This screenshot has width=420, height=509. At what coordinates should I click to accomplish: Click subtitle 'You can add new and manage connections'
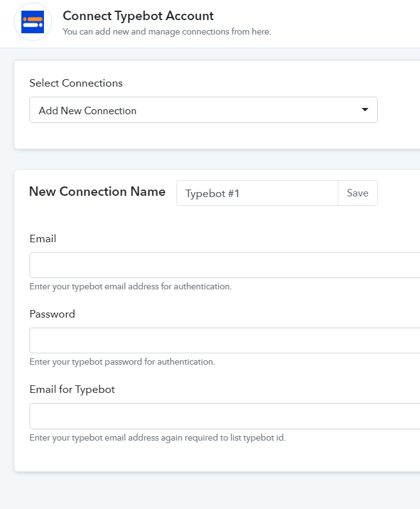pyautogui.click(x=167, y=31)
